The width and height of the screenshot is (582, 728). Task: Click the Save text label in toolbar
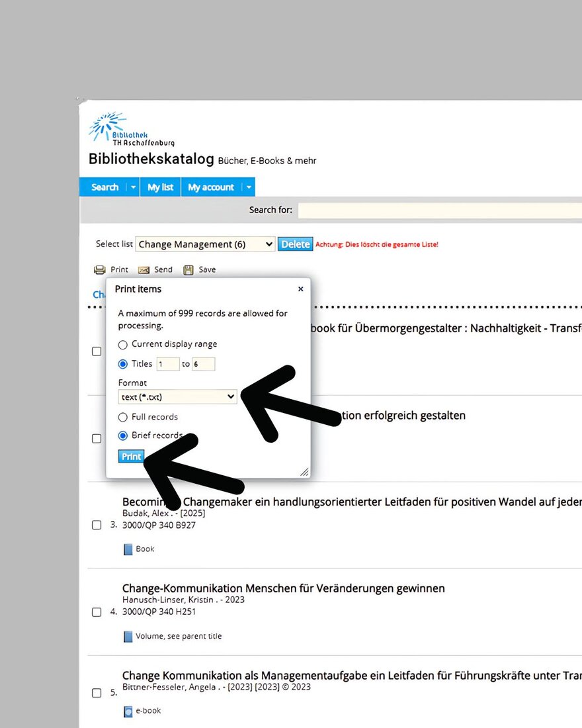point(207,270)
